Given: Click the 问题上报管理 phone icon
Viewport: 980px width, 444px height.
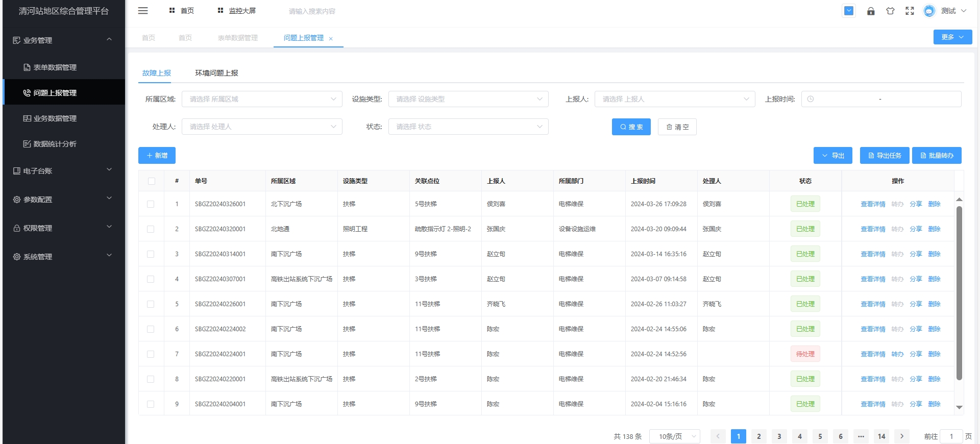Looking at the screenshot, I should tap(27, 93).
